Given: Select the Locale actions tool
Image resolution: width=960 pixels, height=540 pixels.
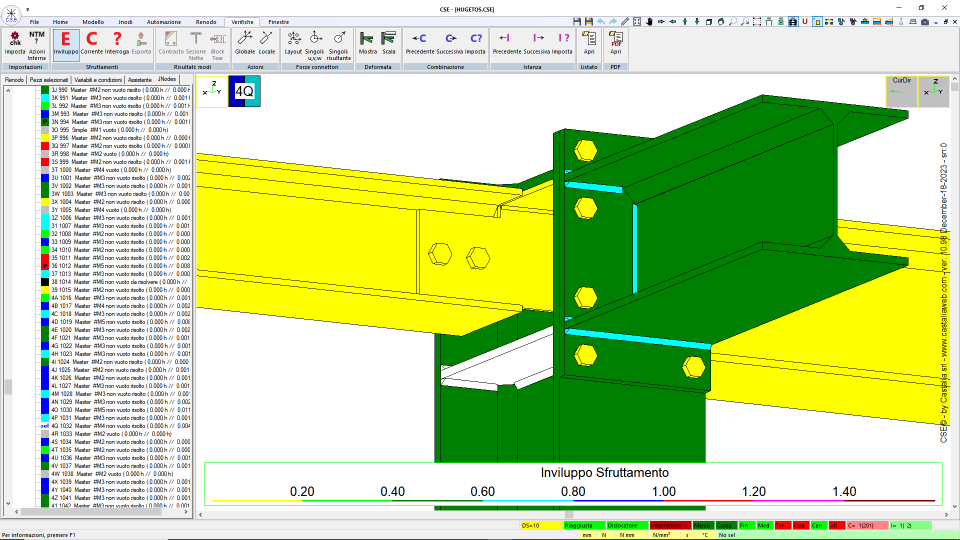Looking at the screenshot, I should click(266, 43).
